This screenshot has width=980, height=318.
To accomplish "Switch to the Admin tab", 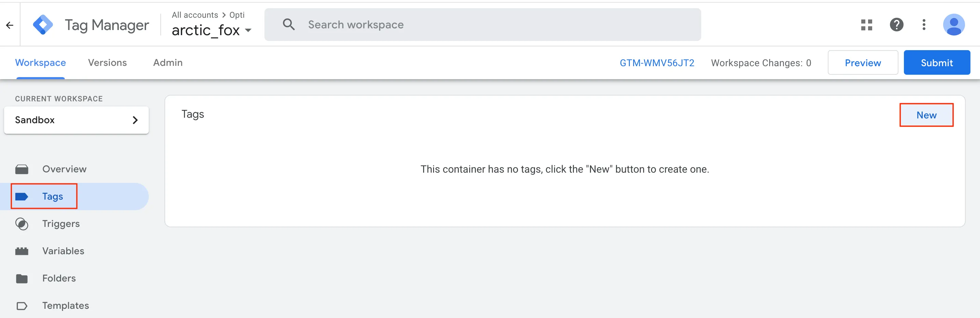I will coord(168,63).
